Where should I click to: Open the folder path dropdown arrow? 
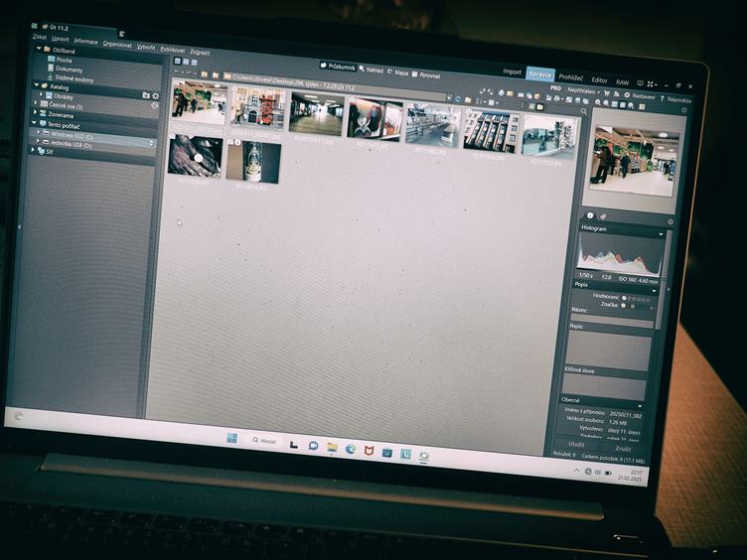tap(447, 97)
